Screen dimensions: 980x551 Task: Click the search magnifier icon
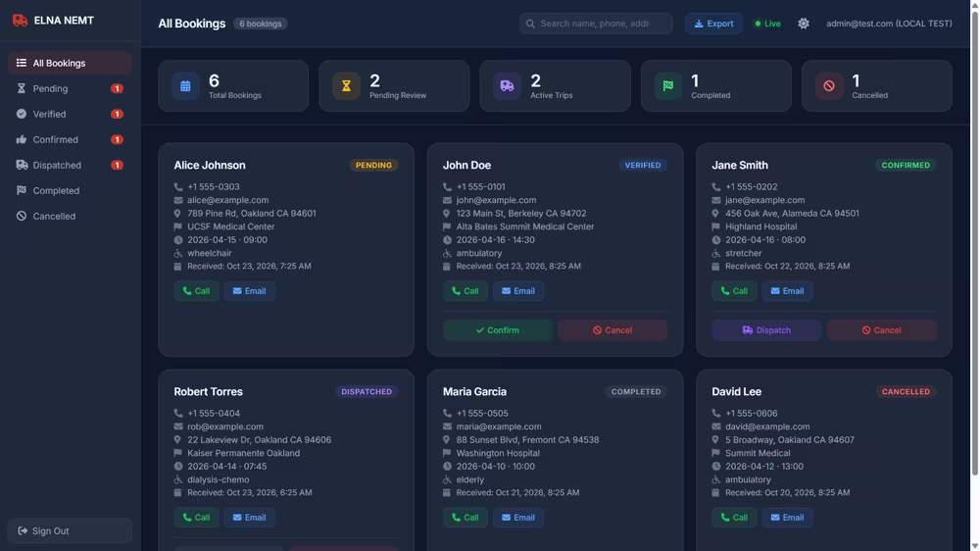pos(530,24)
